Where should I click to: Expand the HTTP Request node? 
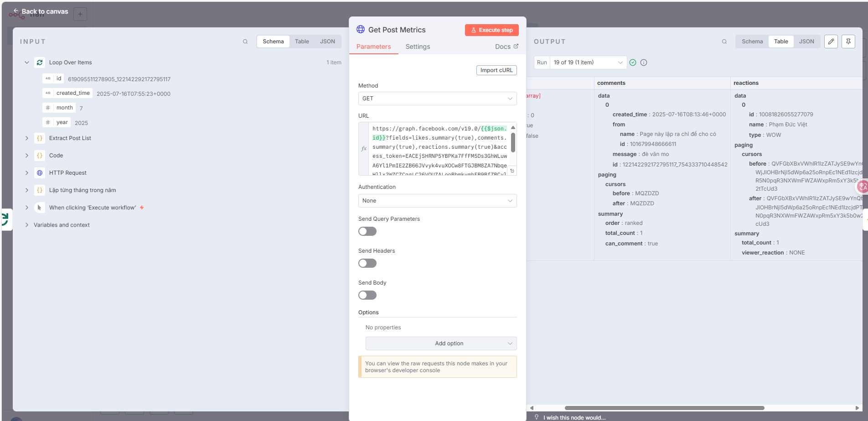(27, 173)
